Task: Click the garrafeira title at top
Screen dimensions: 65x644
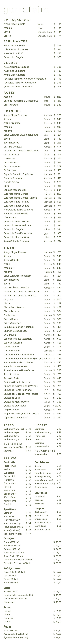Action: coord(26,10)
